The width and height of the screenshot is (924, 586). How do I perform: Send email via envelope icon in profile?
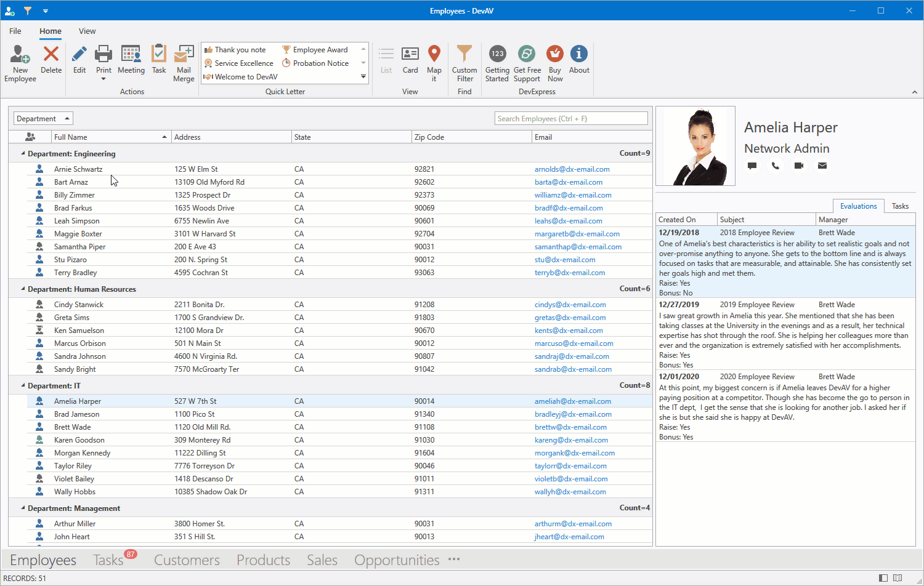coord(822,166)
